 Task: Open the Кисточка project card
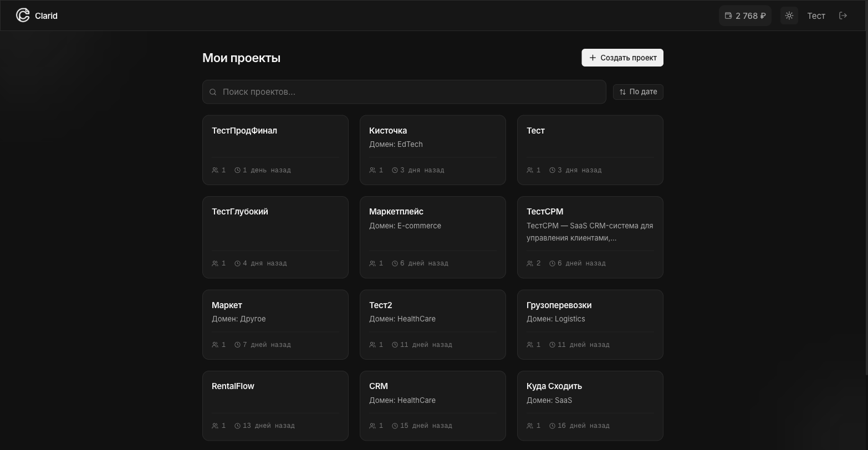432,150
